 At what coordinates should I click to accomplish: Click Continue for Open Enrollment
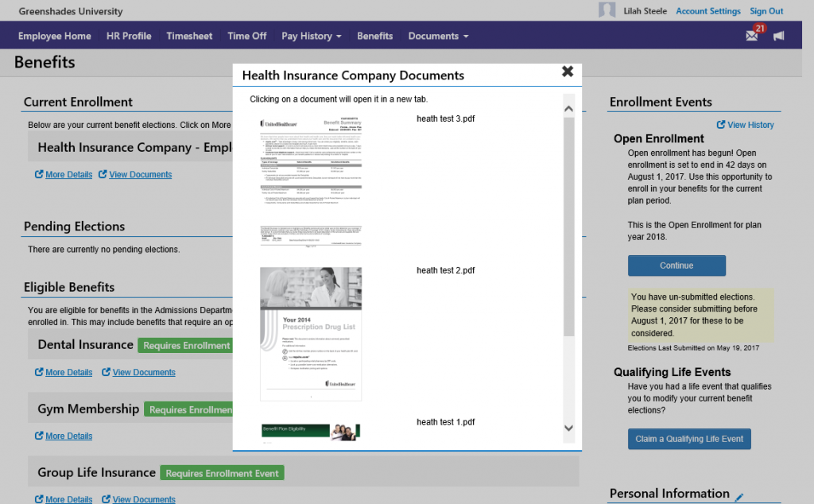pyautogui.click(x=676, y=266)
